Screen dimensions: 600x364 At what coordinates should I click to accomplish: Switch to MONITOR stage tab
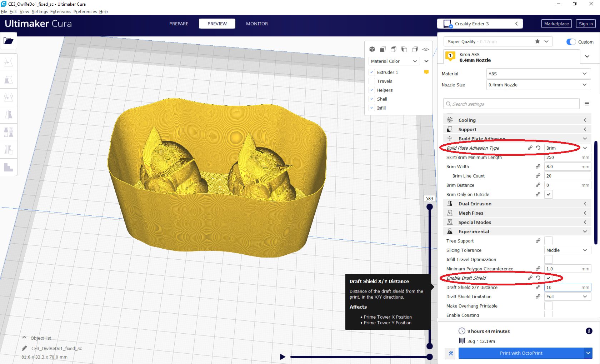pyautogui.click(x=257, y=24)
